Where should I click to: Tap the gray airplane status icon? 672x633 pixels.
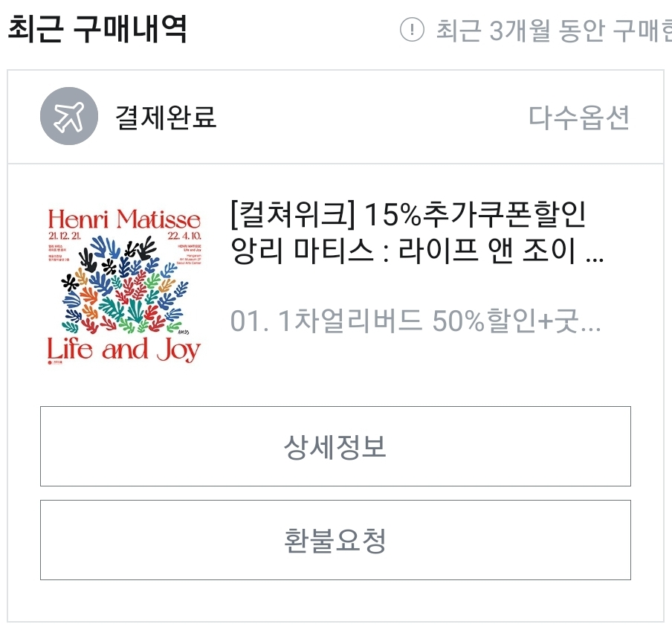point(69,116)
